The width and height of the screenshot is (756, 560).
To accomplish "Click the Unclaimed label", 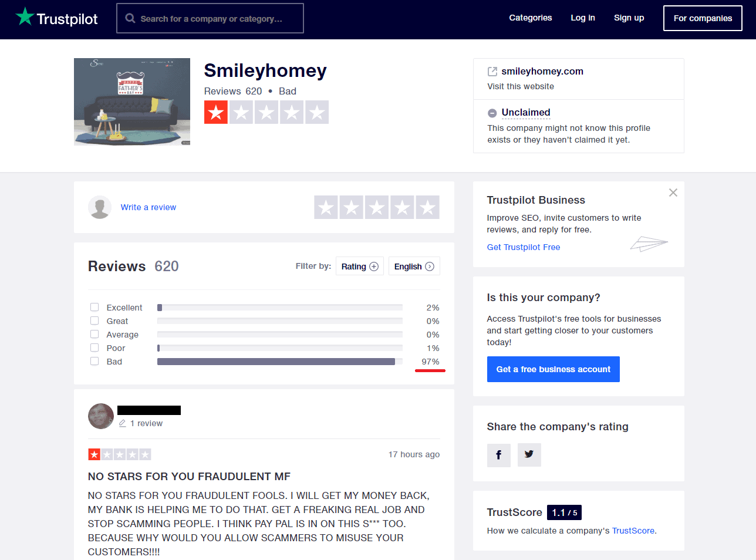I will pyautogui.click(x=526, y=112).
